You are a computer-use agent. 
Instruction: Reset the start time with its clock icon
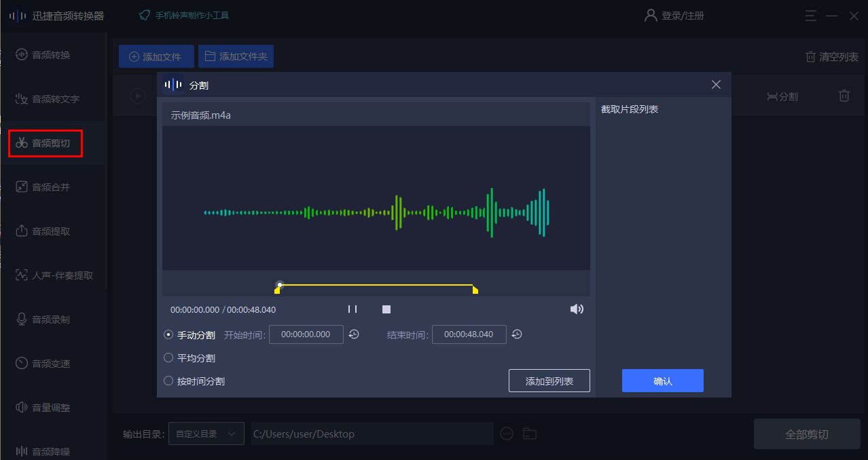pyautogui.click(x=354, y=334)
